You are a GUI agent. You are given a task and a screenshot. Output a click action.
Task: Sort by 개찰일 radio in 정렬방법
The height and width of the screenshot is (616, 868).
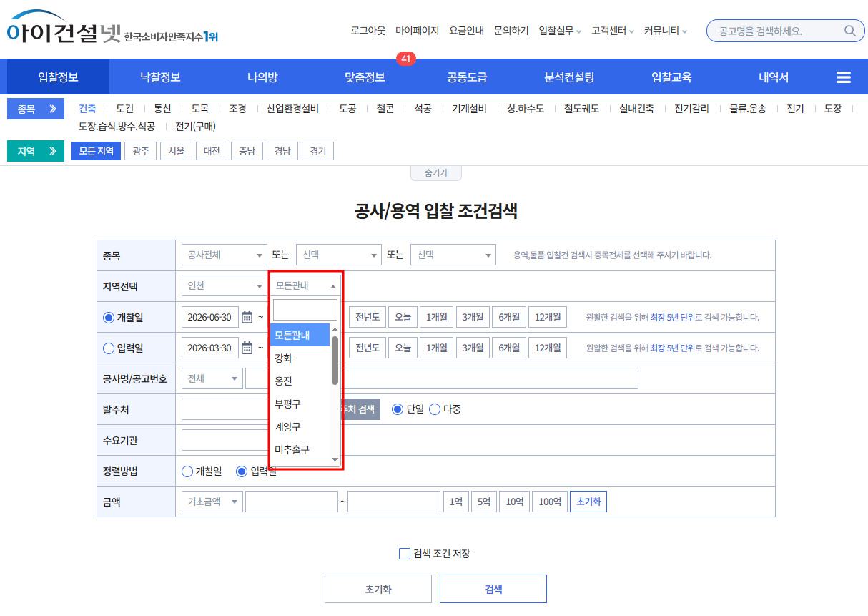[x=187, y=471]
